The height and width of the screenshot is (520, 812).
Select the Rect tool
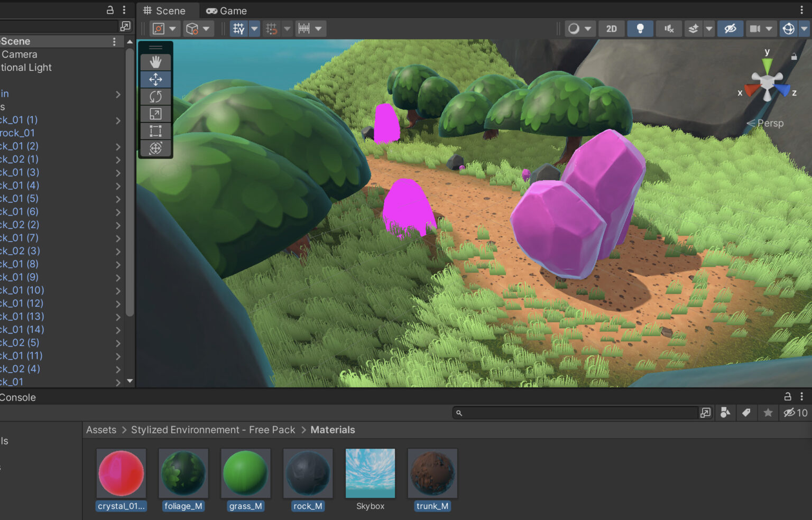pos(155,131)
